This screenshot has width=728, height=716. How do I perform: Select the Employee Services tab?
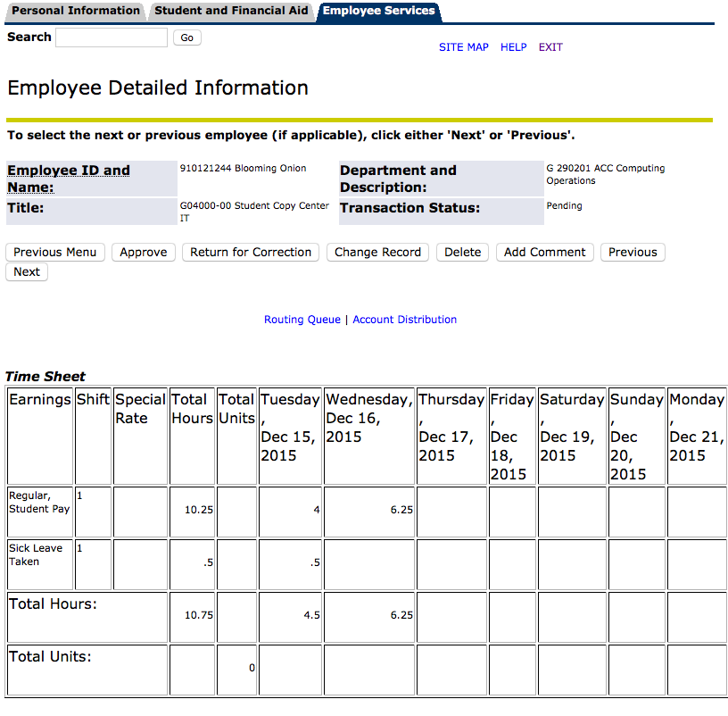click(379, 11)
